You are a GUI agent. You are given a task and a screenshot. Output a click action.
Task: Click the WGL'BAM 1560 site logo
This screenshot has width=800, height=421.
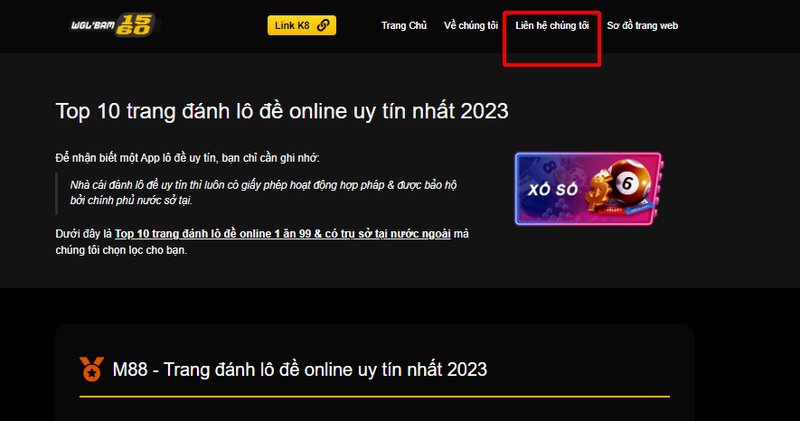click(116, 25)
